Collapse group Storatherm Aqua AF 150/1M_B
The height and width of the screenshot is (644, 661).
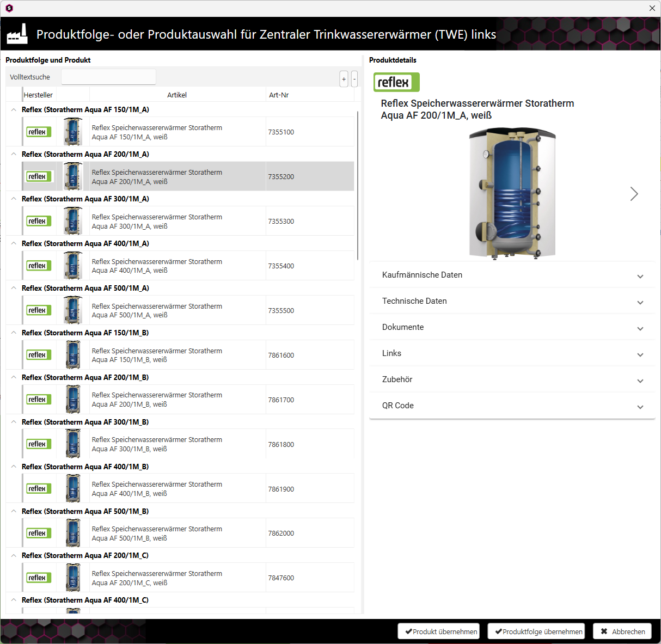(x=14, y=333)
